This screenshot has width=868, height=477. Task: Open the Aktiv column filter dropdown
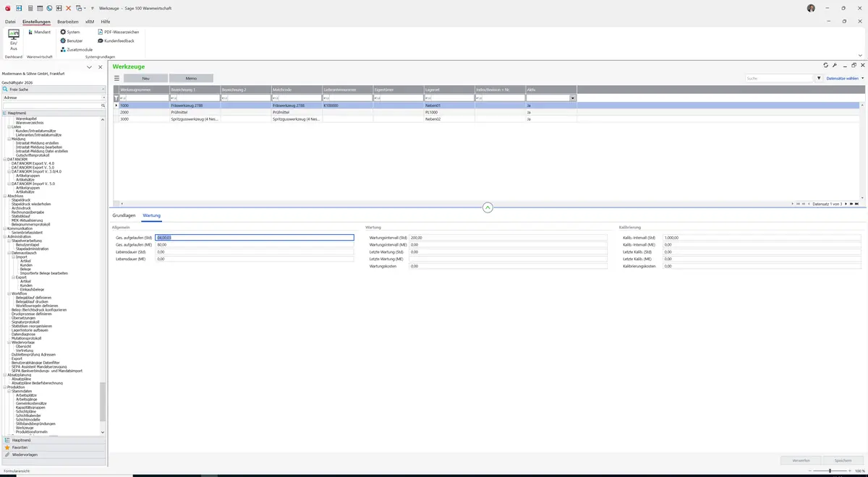(x=573, y=98)
